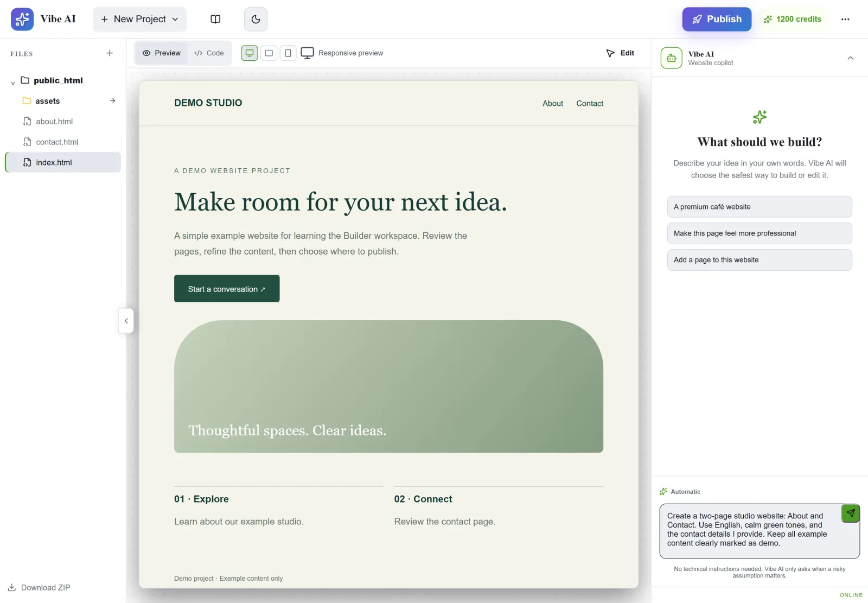This screenshot has height=603, width=868.
Task: Open contact.html in the file tree
Action: (x=63, y=142)
